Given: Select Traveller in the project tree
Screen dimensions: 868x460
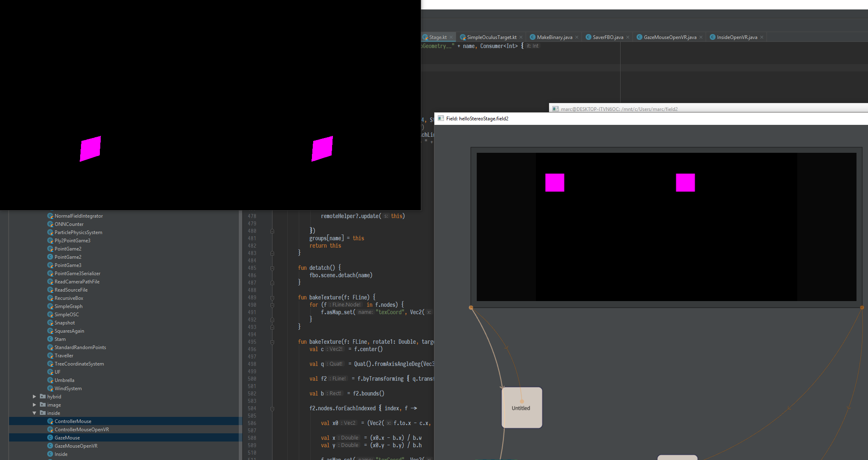Looking at the screenshot, I should (x=64, y=356).
